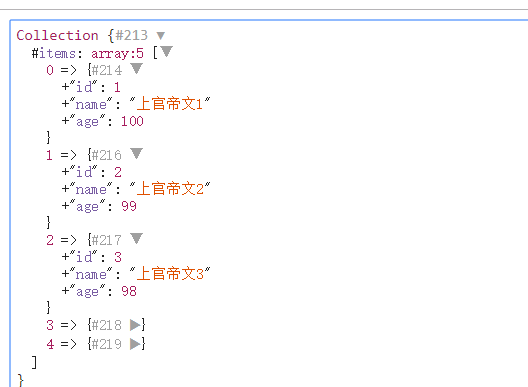Click the #219 object reference
528x387 pixels.
(x=107, y=344)
